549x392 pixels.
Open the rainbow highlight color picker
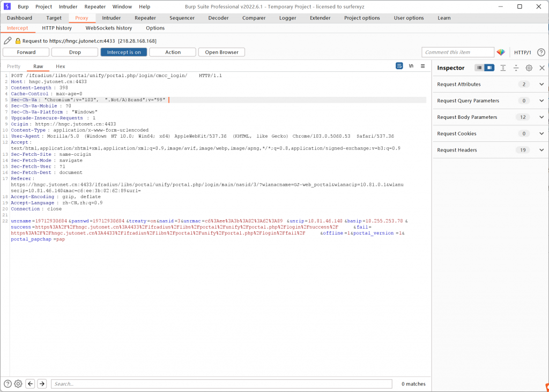(x=501, y=52)
